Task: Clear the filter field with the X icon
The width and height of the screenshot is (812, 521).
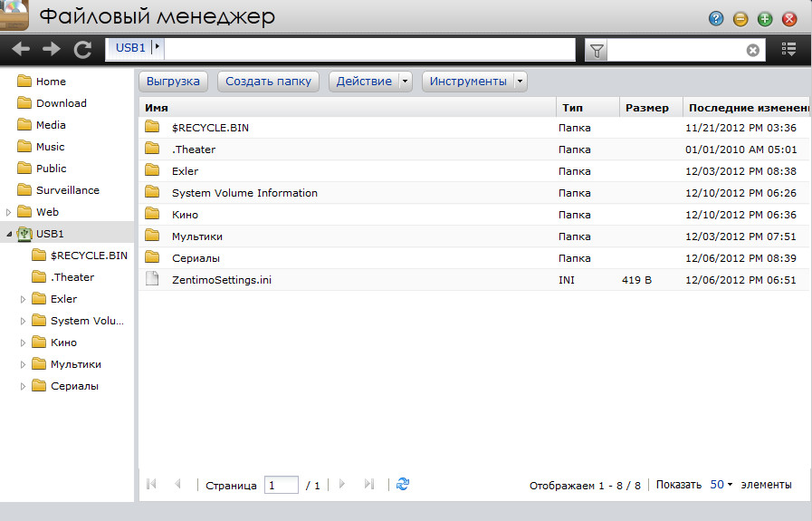Action: [x=752, y=51]
